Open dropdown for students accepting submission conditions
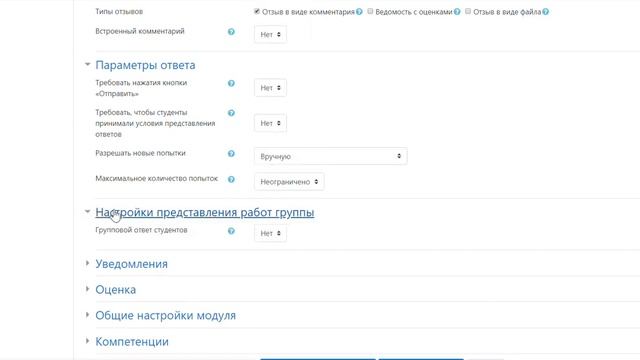Image resolution: width=640 pixels, height=360 pixels. pyautogui.click(x=270, y=123)
